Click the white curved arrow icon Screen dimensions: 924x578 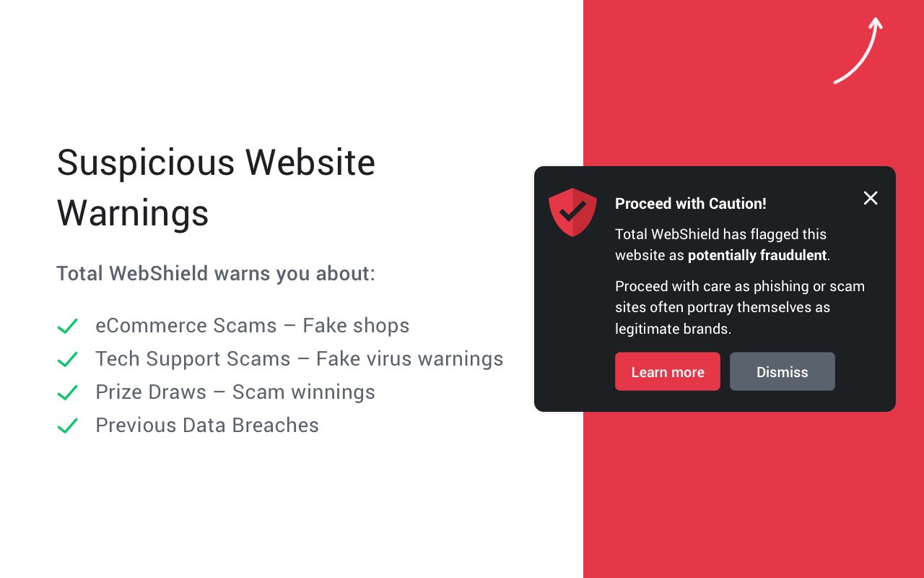[x=858, y=51]
